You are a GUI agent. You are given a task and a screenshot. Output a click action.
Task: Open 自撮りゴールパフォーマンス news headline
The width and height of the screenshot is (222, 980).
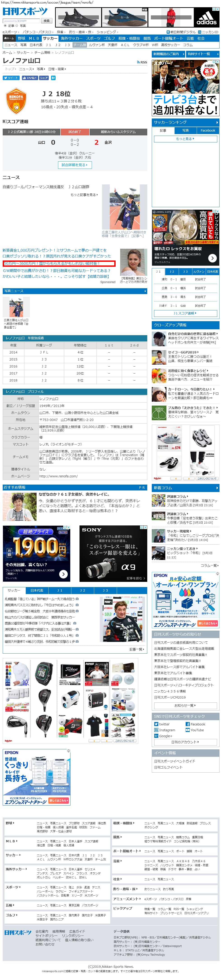(46, 187)
